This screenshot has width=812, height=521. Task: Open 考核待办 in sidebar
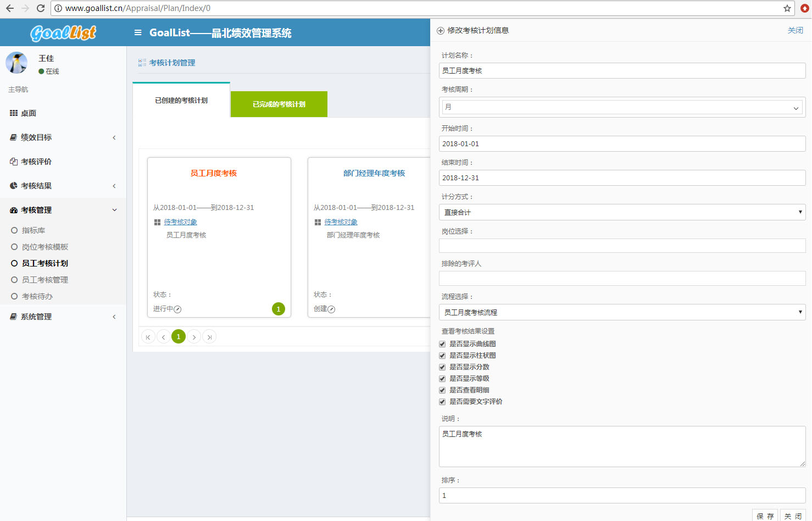click(x=37, y=296)
